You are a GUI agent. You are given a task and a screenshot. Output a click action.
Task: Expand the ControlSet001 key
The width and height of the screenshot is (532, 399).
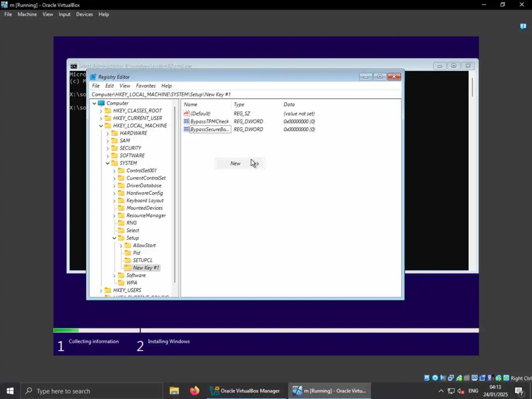click(x=114, y=171)
